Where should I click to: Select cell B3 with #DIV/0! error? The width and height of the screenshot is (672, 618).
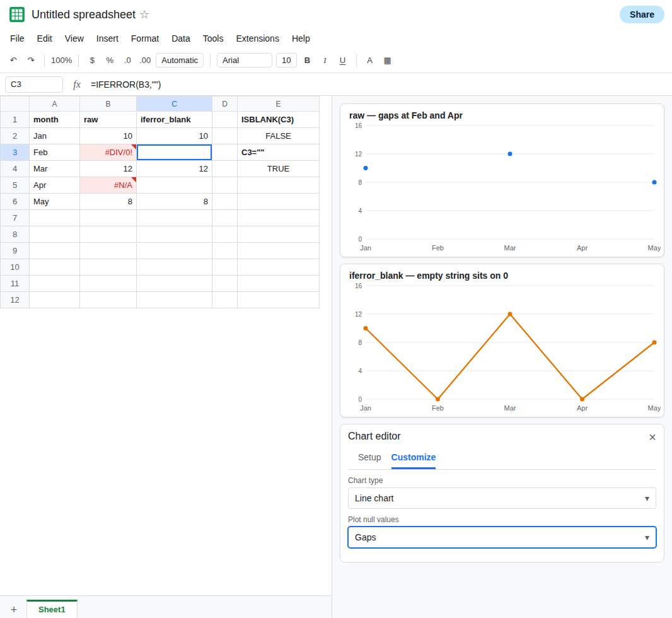coord(108,153)
